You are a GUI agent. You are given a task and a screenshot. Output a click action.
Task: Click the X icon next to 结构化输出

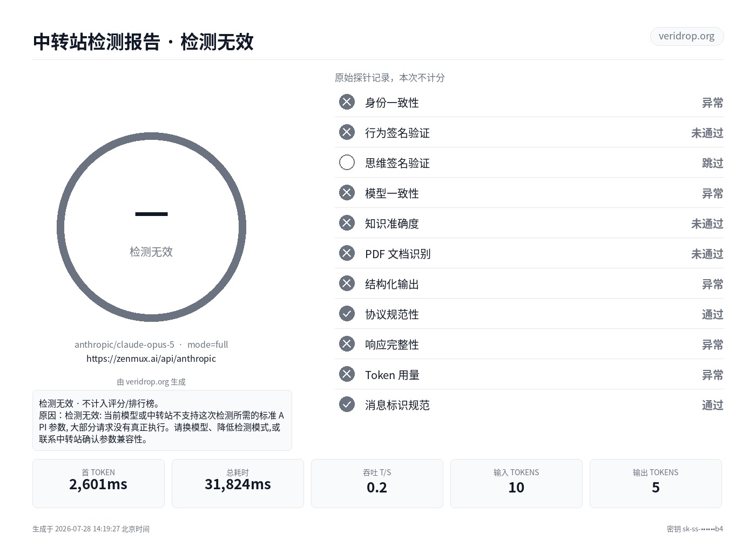point(347,283)
